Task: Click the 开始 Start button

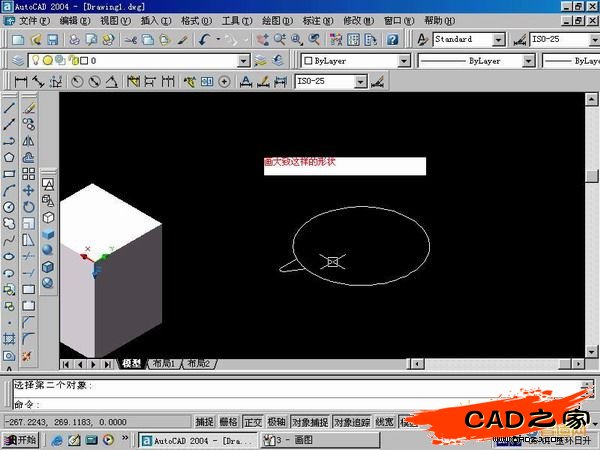Action: pos(20,439)
